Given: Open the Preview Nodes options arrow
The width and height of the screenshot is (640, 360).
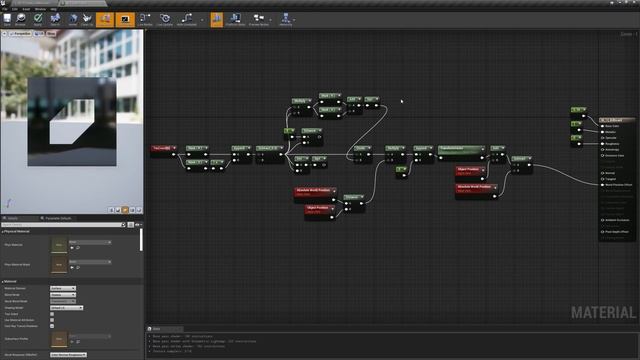Looking at the screenshot, I should tap(271, 20).
